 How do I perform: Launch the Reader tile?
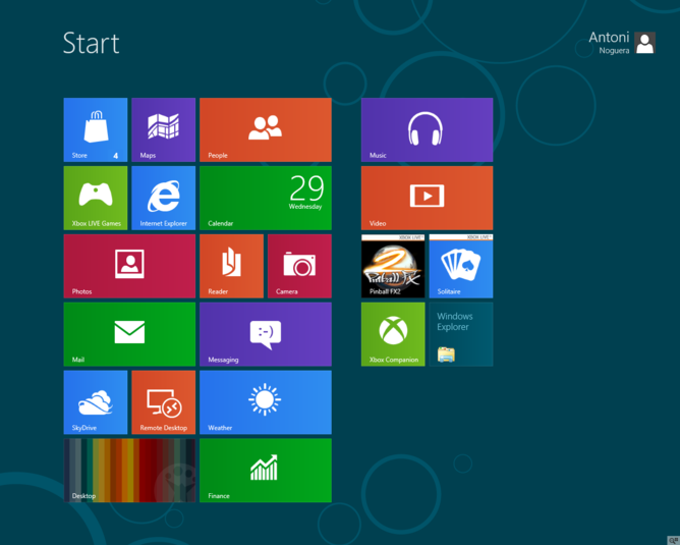click(232, 266)
